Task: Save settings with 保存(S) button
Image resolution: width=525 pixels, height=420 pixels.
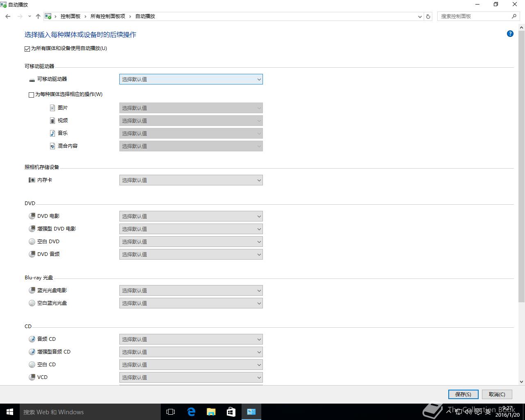Action: [x=463, y=394]
